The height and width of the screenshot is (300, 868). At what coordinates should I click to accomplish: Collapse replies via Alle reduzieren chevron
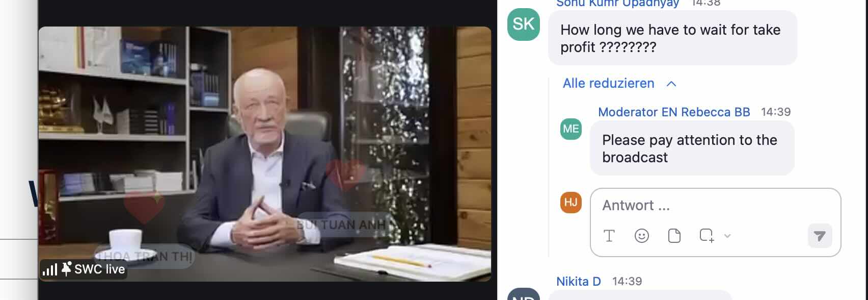(x=671, y=84)
